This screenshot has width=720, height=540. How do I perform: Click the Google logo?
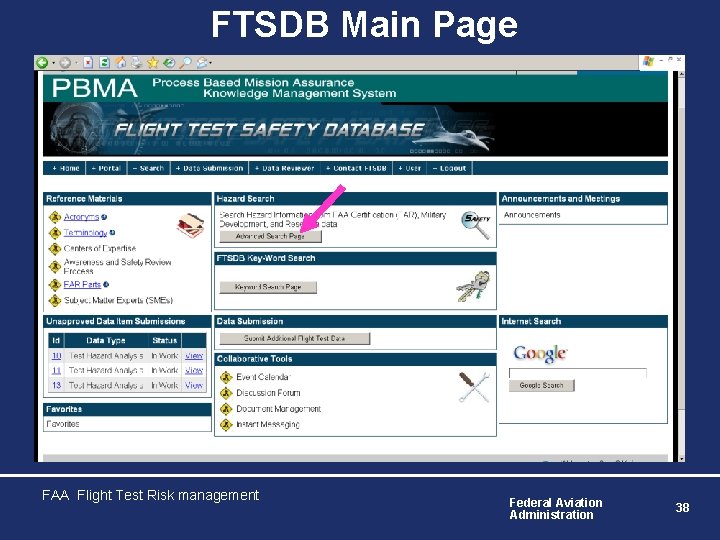coord(540,354)
